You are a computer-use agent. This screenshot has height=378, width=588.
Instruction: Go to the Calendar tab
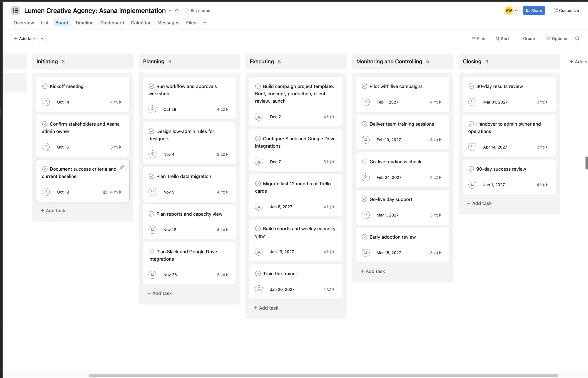pyautogui.click(x=141, y=23)
